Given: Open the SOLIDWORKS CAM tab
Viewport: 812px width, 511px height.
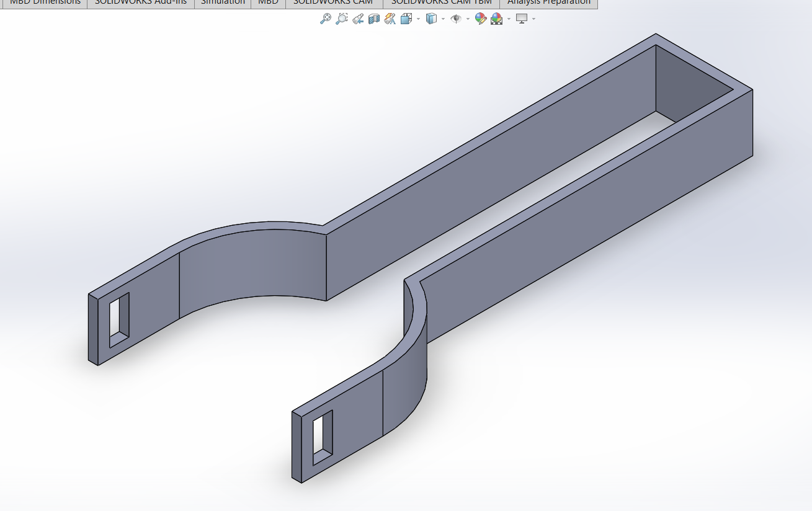Looking at the screenshot, I should coord(334,3).
